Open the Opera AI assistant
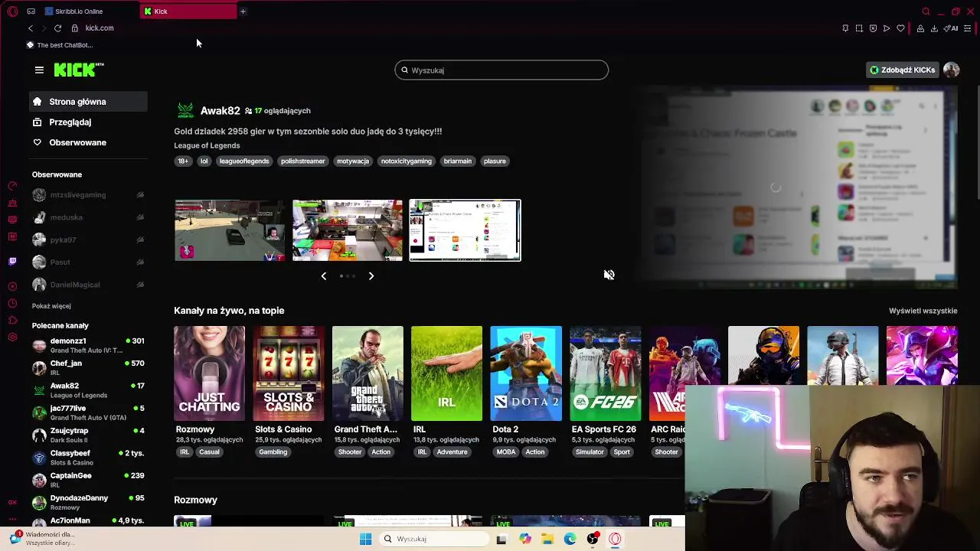Screen dimensions: 980x551 (x=952, y=28)
